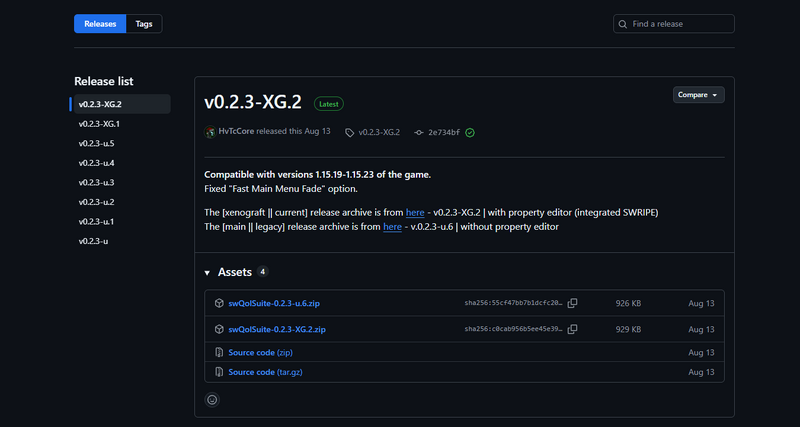Follow the 'here' link for legacy archive
The image size is (800, 427).
392,227
